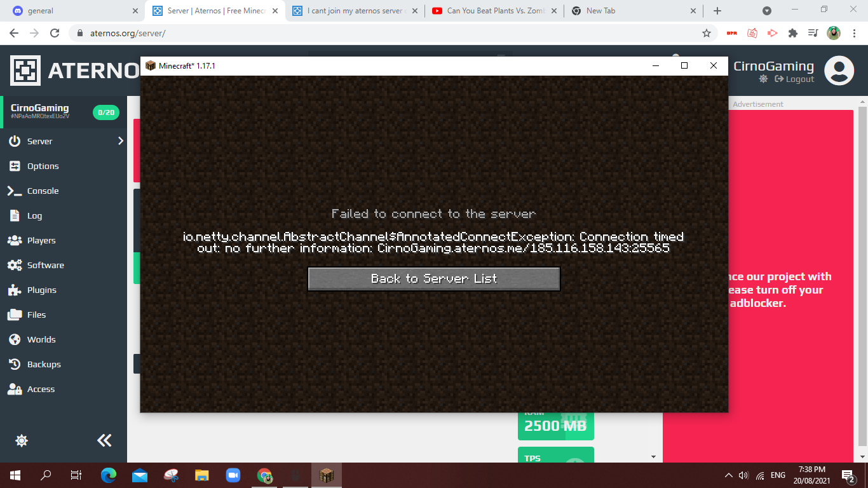Screen dimensions: 868x488
Task: Click the Back to Server List button
Action: tap(434, 279)
